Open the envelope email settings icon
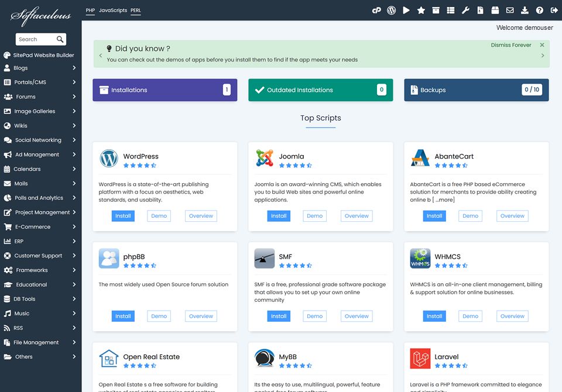562x392 pixels. click(510, 11)
